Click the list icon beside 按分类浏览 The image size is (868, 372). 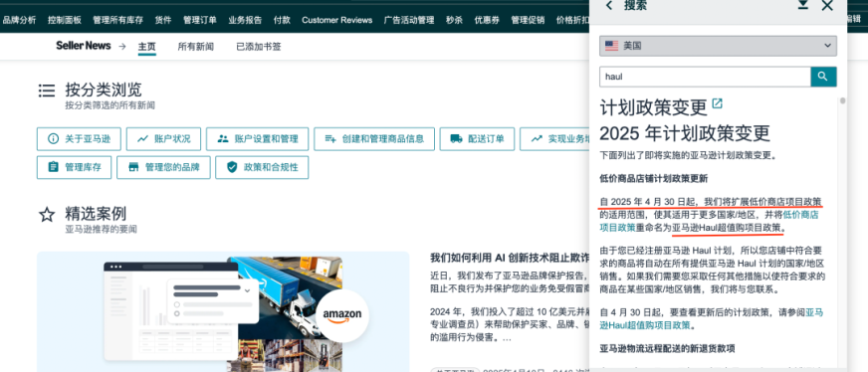pos(47,91)
